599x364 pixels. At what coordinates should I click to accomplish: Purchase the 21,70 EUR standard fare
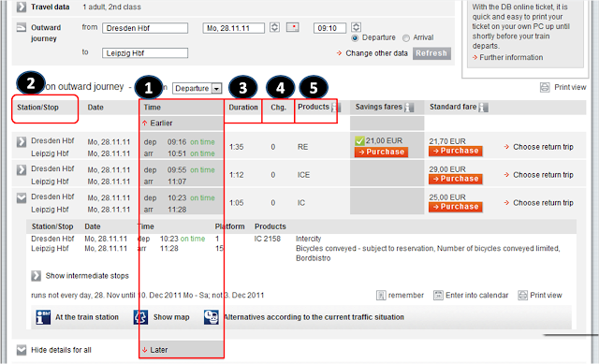(x=456, y=151)
